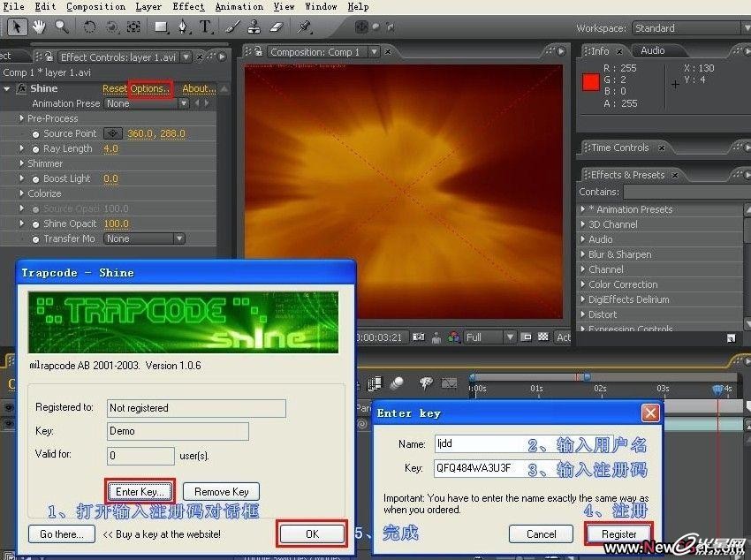Expand the Pre-Process property group

click(22, 118)
